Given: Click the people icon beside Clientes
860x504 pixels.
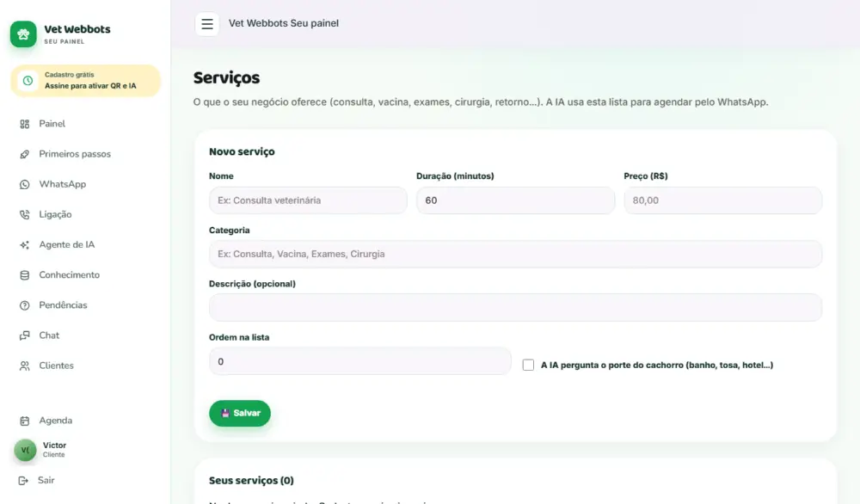Looking at the screenshot, I should pyautogui.click(x=25, y=366).
